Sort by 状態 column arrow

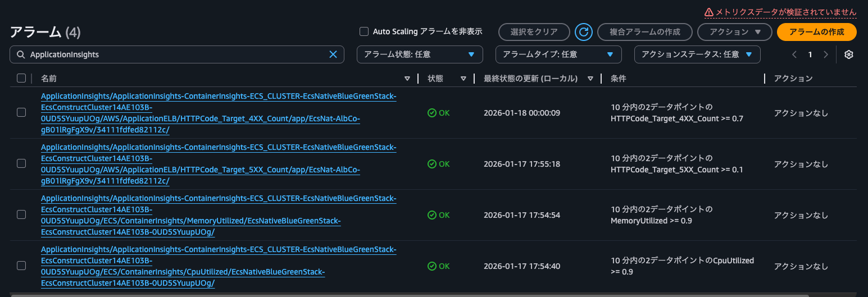coord(463,79)
